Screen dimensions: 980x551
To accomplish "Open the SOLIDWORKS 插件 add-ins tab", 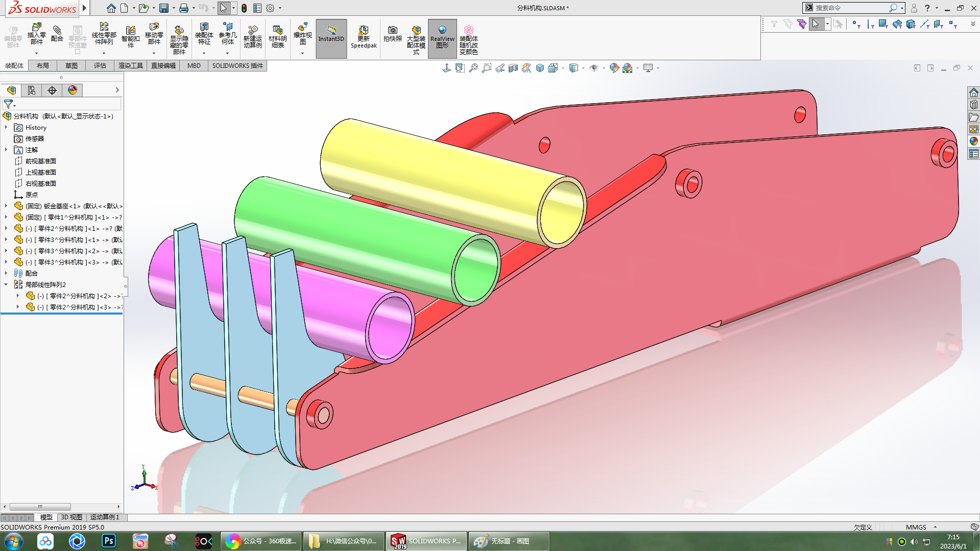I will (x=237, y=65).
